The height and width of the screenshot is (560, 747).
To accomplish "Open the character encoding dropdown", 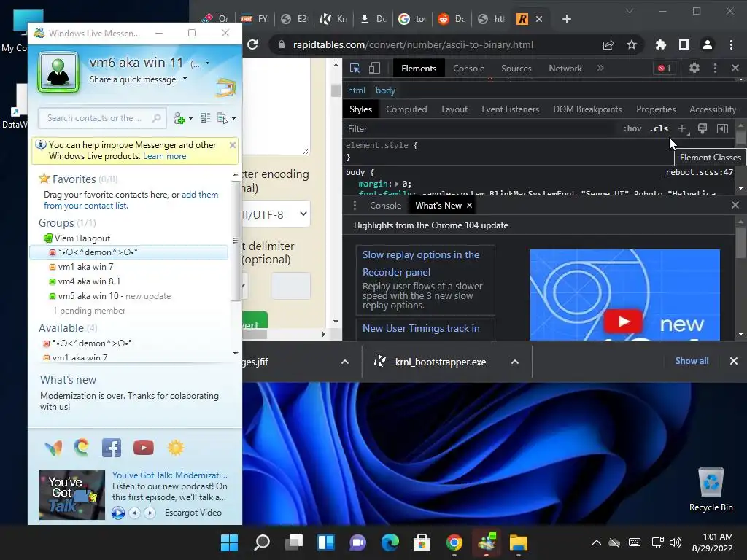I will pos(276,214).
